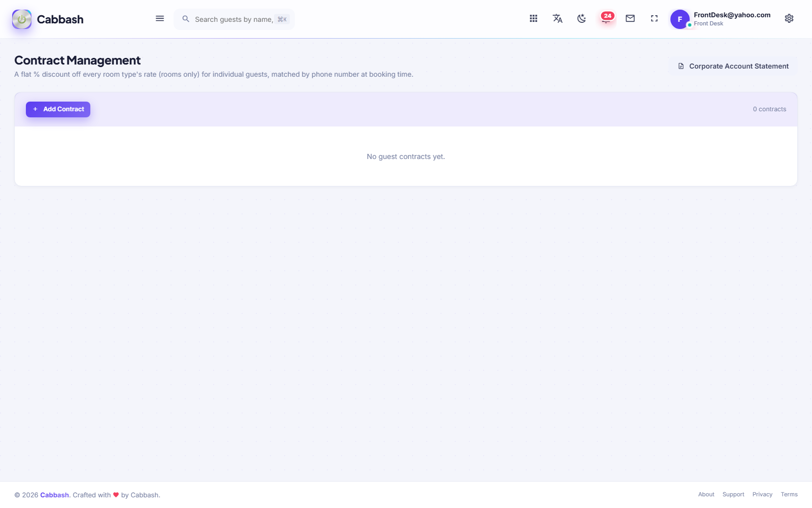Click 'No guest contracts yet.' message
This screenshot has width=812, height=508.
pyautogui.click(x=406, y=156)
